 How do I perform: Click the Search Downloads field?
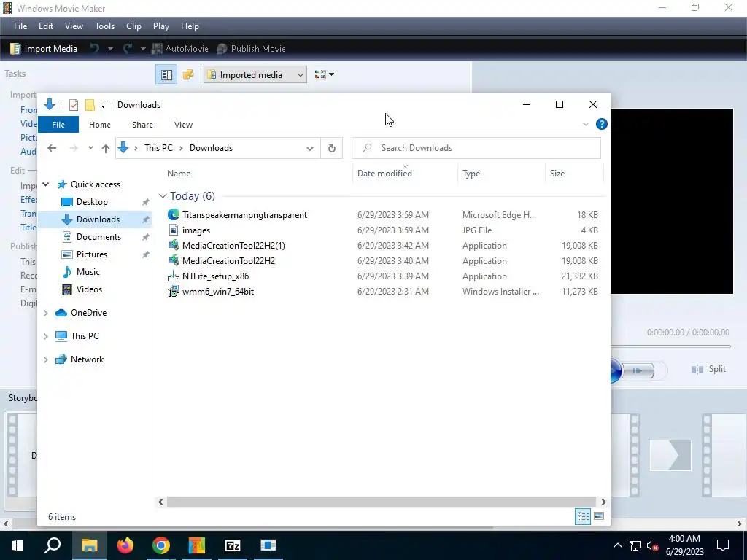coord(476,148)
